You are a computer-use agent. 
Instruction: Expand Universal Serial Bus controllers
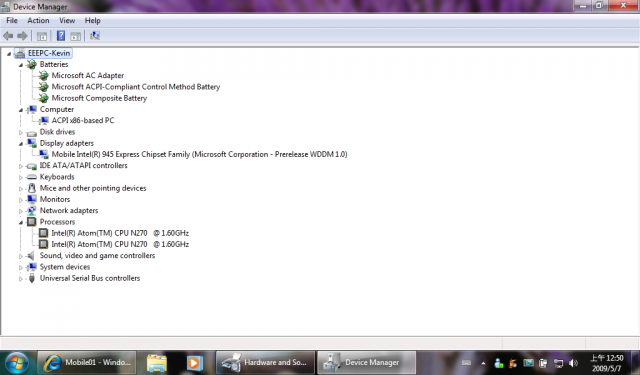click(x=21, y=279)
